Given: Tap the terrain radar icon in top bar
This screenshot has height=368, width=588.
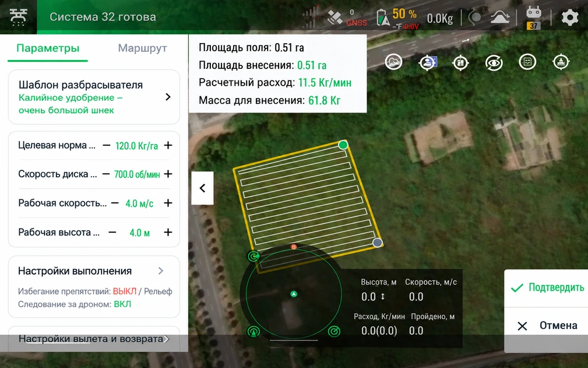Looking at the screenshot, I should (x=500, y=17).
